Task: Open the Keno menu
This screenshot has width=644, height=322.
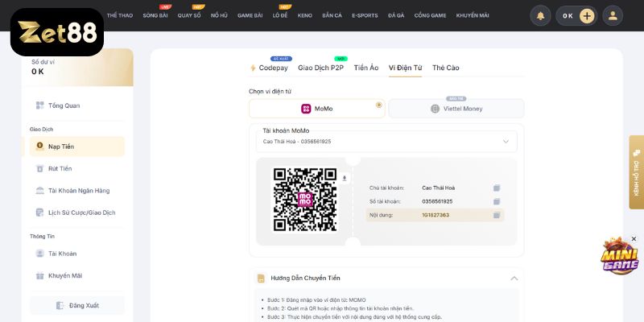Action: pyautogui.click(x=305, y=15)
